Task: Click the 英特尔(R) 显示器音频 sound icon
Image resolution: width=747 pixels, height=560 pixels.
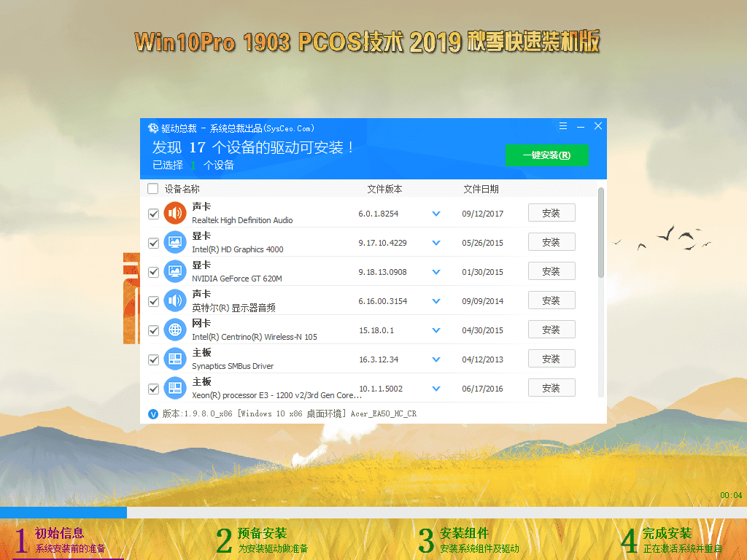Action: click(175, 300)
